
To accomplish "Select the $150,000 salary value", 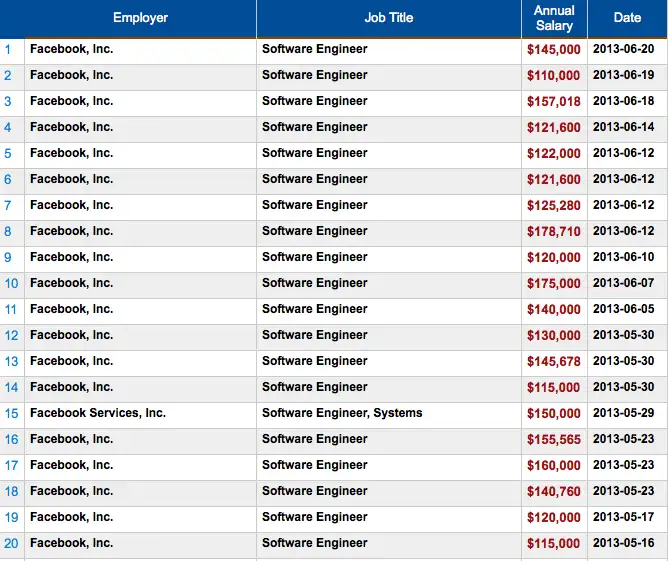I will (x=553, y=413).
